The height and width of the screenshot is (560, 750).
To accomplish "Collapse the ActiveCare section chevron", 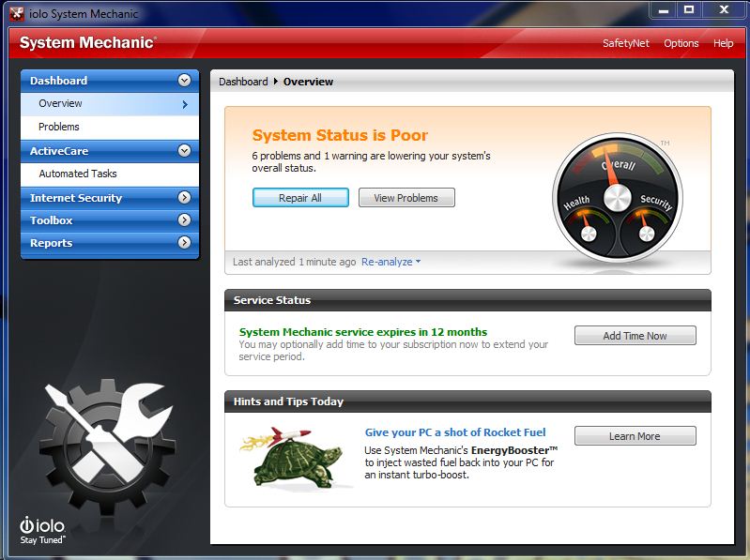I will (x=184, y=151).
